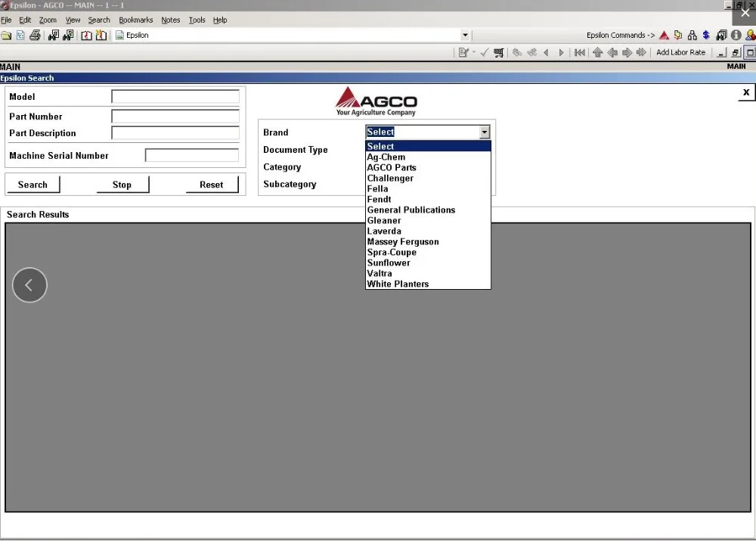Viewport: 756px width, 541px height.
Task: Click the open folder toolbar icon
Action: click(x=6, y=36)
